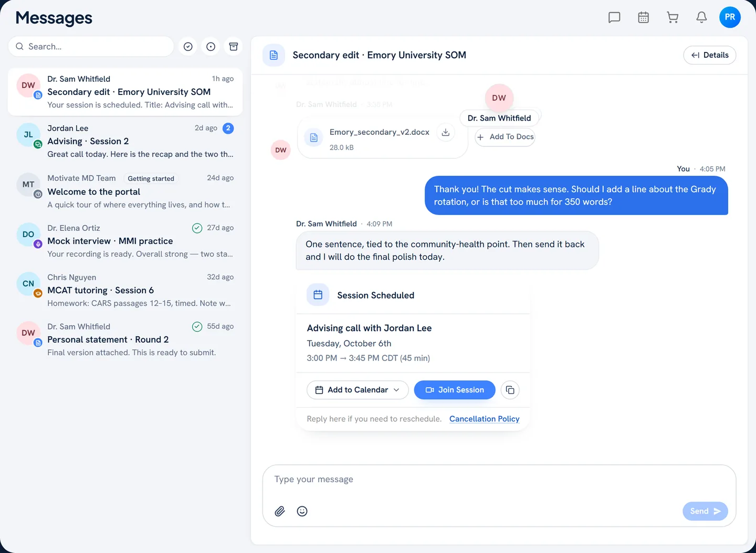Open the Mock interview · MMI practice conversation
This screenshot has height=553, width=756.
click(x=125, y=241)
